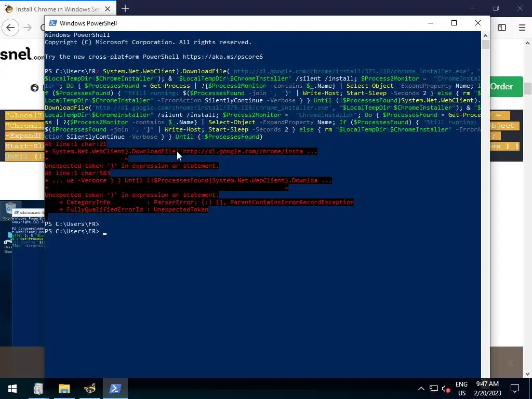Restore down the browser window
532x399 pixels.
[x=496, y=8]
